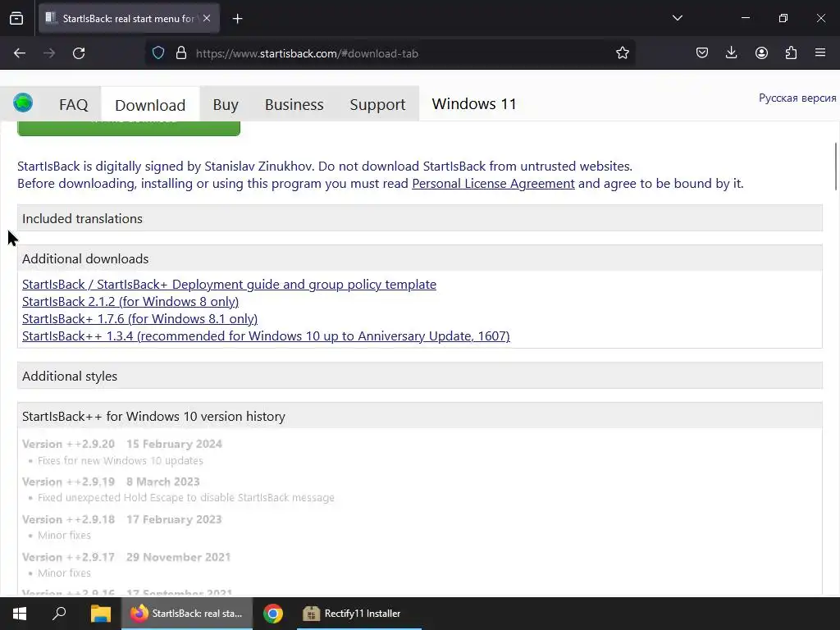Collapse the Additional downloads section

(x=419, y=258)
